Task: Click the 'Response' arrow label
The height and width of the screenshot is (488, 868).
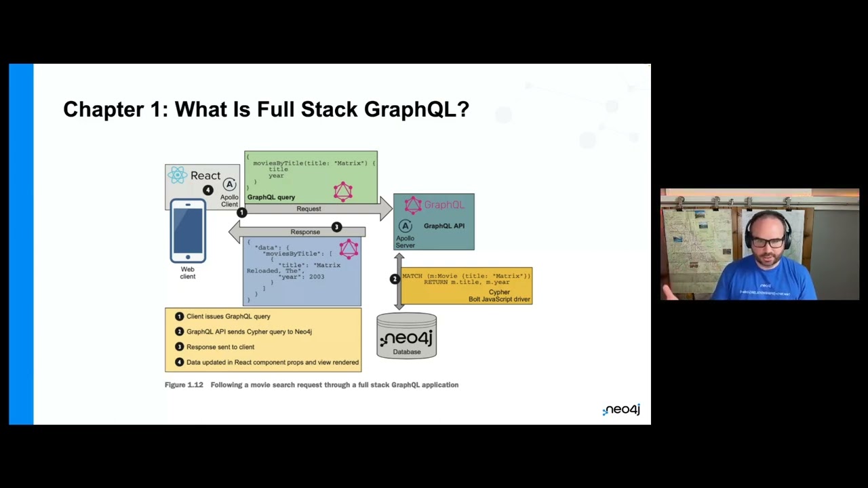Action: pyautogui.click(x=305, y=232)
